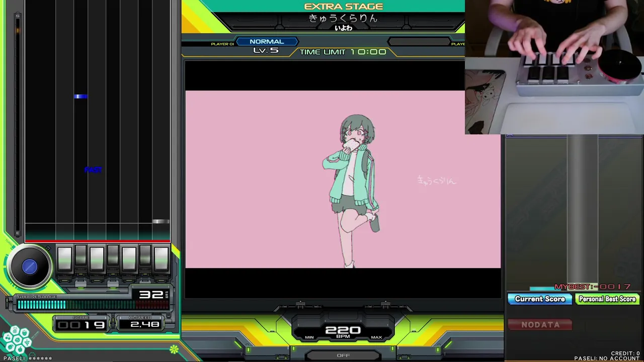This screenshot has height=362, width=644.
Task: Click the artist name いよわ
Action: click(x=343, y=28)
